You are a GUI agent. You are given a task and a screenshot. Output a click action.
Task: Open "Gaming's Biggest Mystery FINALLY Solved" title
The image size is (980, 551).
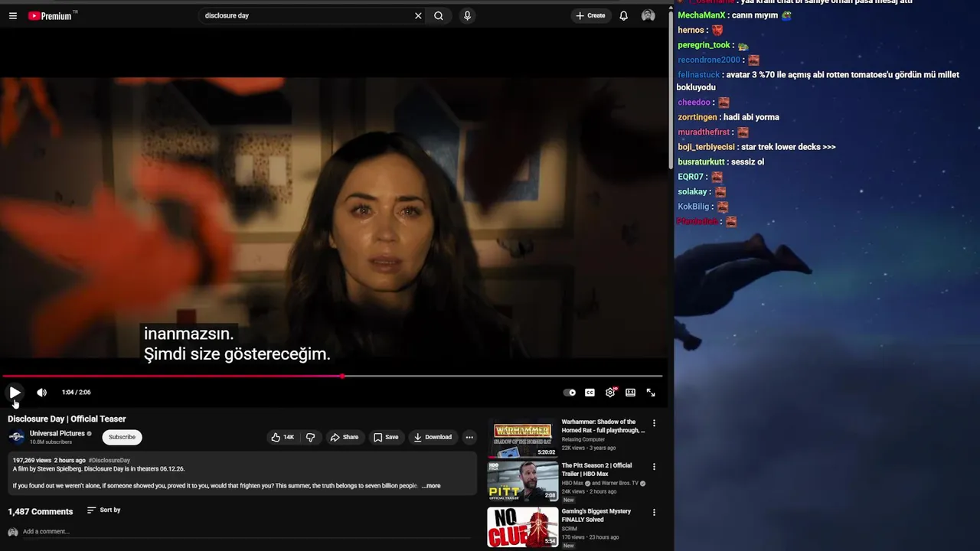(596, 515)
